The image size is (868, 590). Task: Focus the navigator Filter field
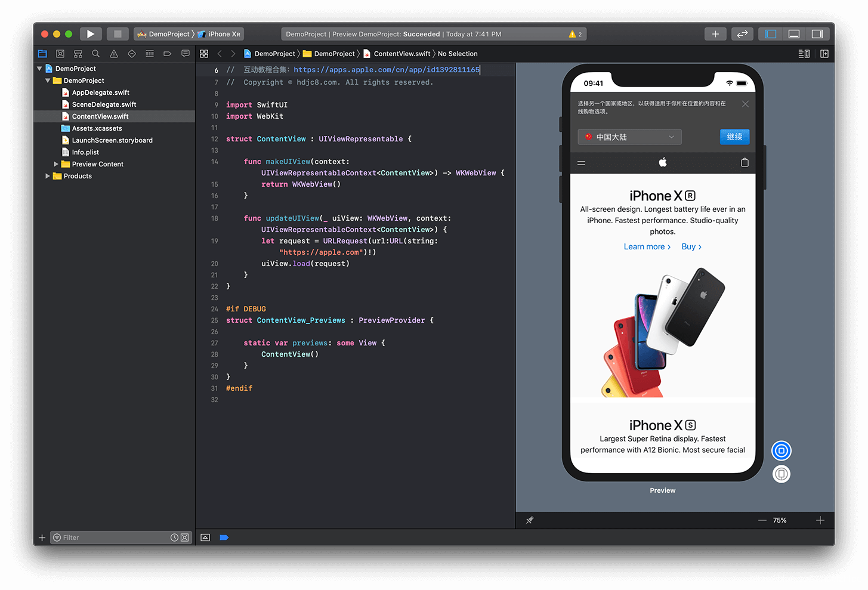point(121,538)
